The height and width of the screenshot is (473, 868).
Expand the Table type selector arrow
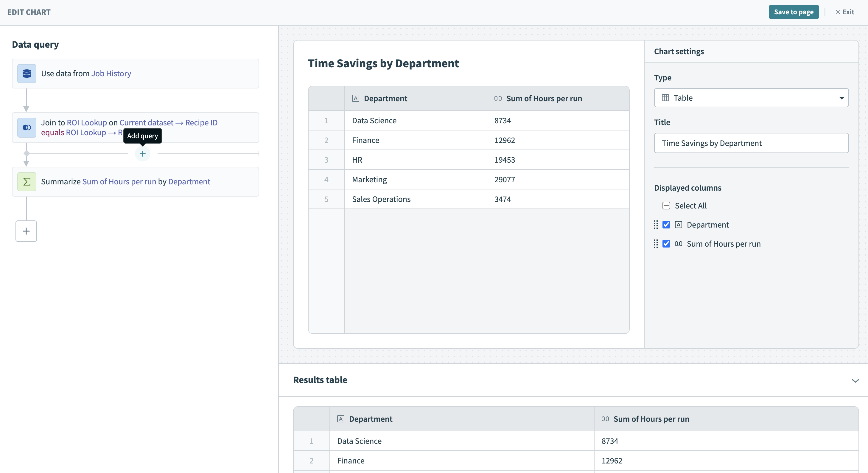tap(842, 98)
